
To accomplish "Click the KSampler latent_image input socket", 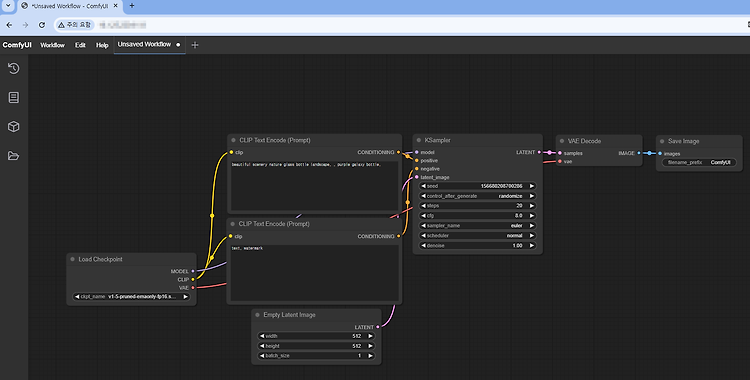I will pos(417,177).
